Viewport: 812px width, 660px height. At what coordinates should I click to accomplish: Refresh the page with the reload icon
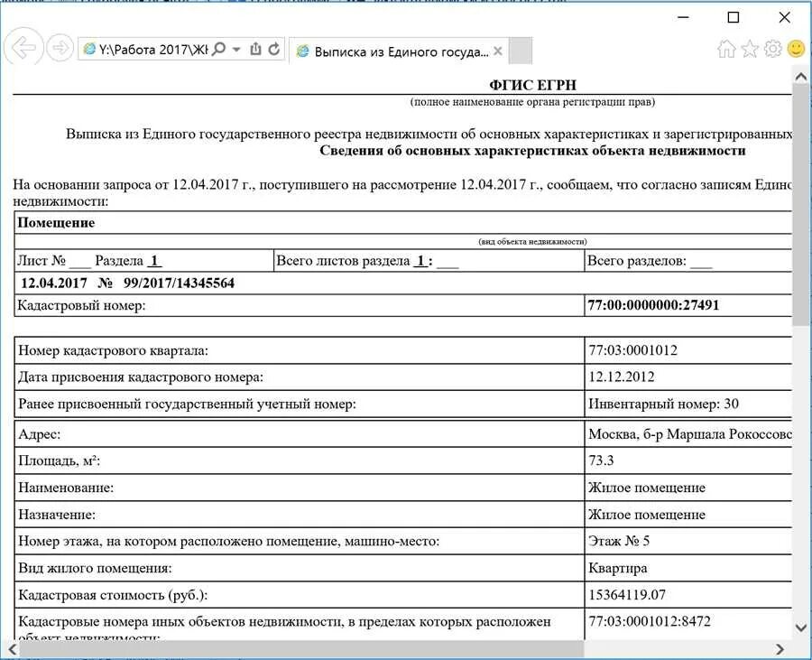pyautogui.click(x=274, y=50)
